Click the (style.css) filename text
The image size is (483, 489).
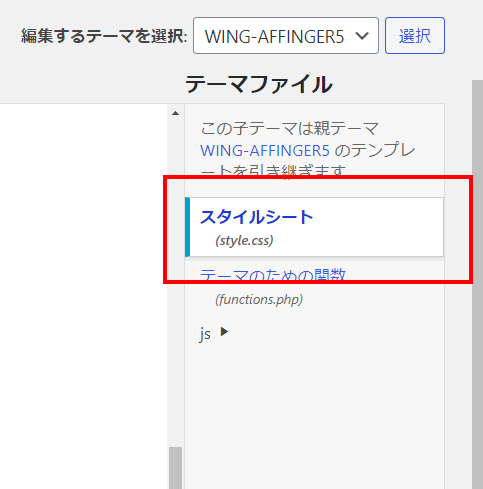point(244,240)
